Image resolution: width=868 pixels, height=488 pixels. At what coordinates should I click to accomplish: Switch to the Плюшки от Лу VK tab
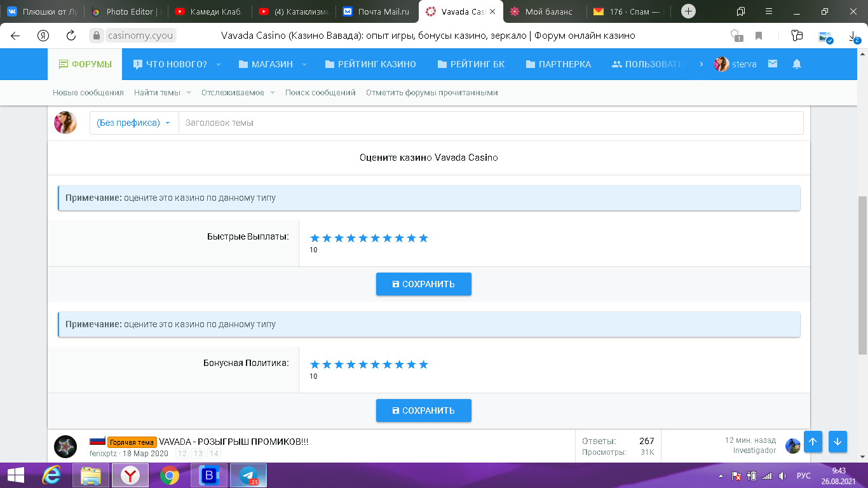(42, 11)
